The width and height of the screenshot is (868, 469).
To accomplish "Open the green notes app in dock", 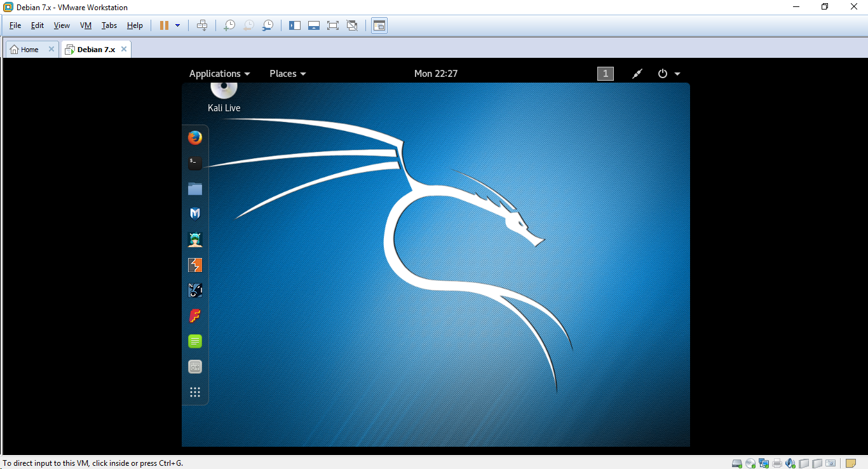I will click(195, 341).
